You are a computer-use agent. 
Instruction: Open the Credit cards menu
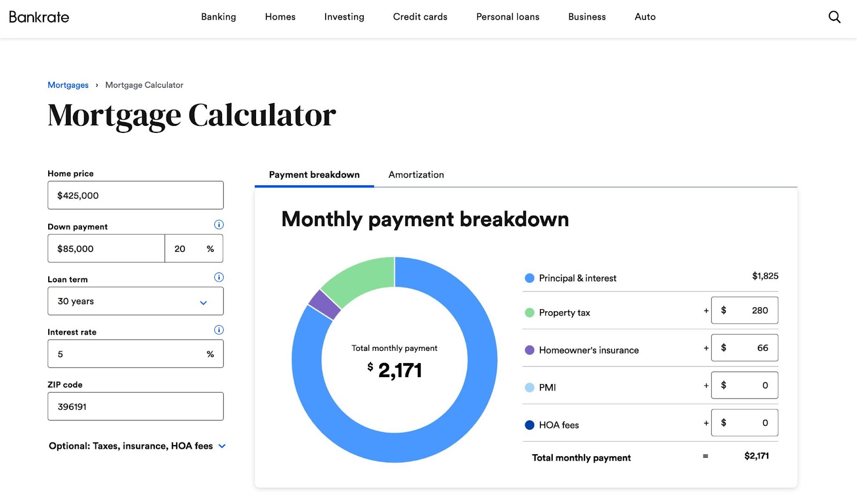pyautogui.click(x=420, y=17)
